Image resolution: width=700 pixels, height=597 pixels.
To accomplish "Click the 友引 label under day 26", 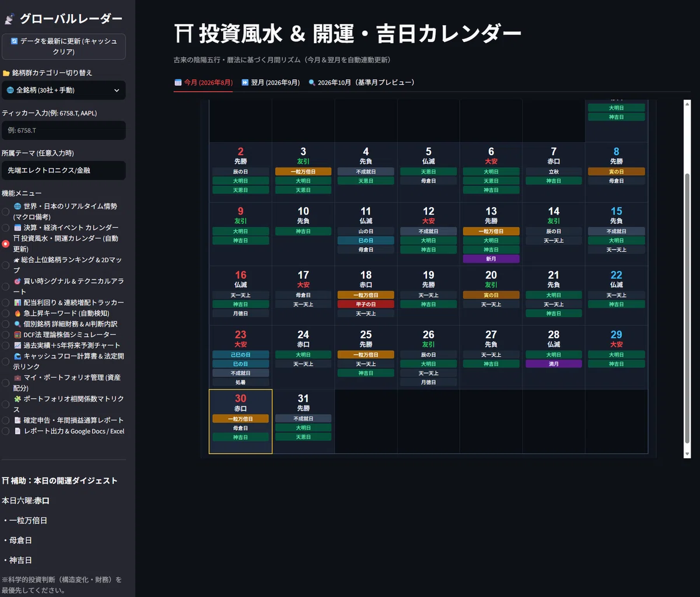I will tap(428, 344).
